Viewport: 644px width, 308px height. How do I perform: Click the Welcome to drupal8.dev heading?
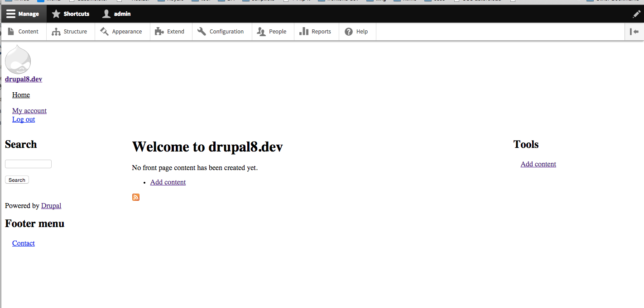click(207, 147)
